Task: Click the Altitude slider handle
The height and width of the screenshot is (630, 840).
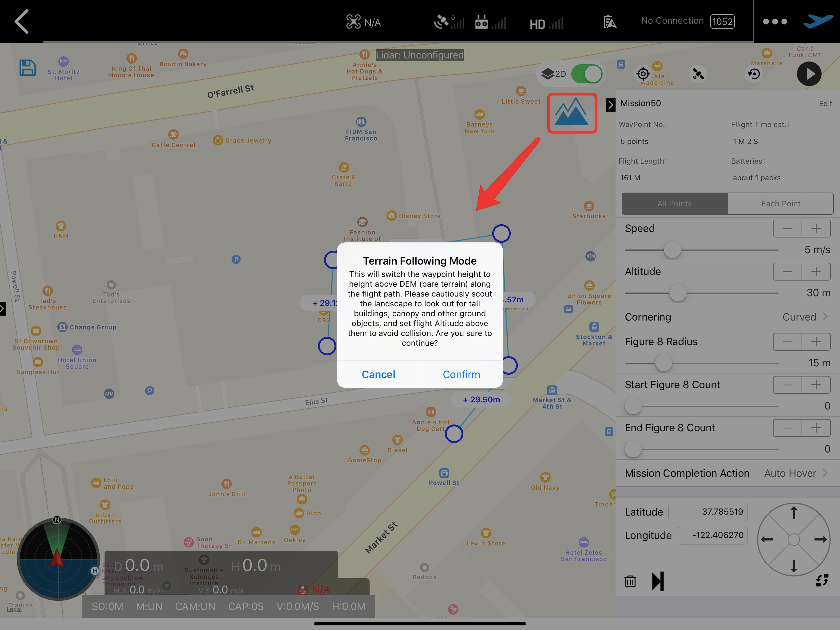Action: coord(677,293)
